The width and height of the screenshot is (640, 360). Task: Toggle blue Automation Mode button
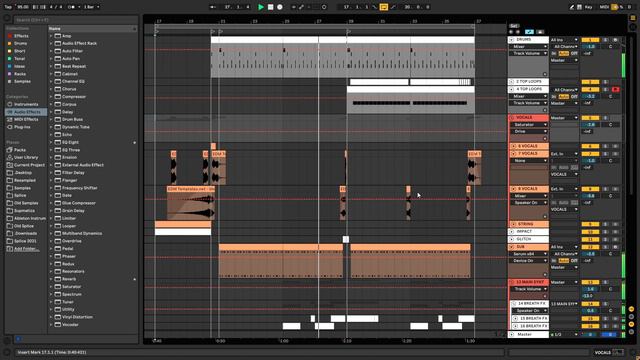click(x=529, y=32)
